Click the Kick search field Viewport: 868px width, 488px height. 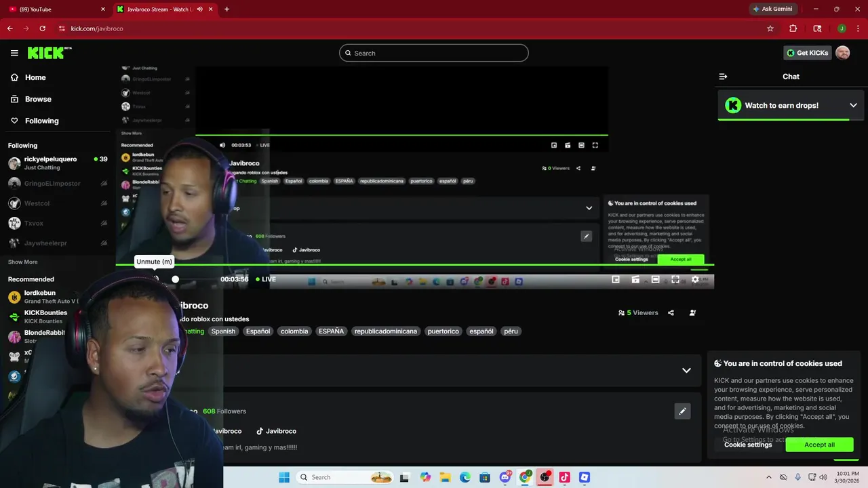coord(434,53)
